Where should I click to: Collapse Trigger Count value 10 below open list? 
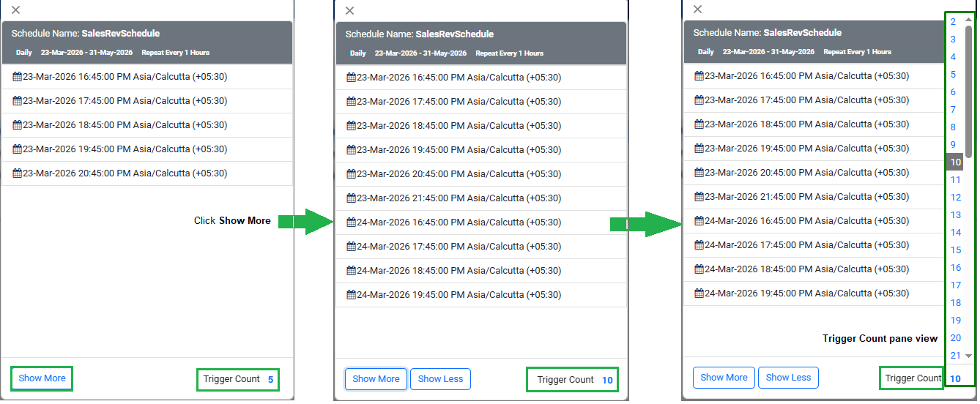[955, 378]
